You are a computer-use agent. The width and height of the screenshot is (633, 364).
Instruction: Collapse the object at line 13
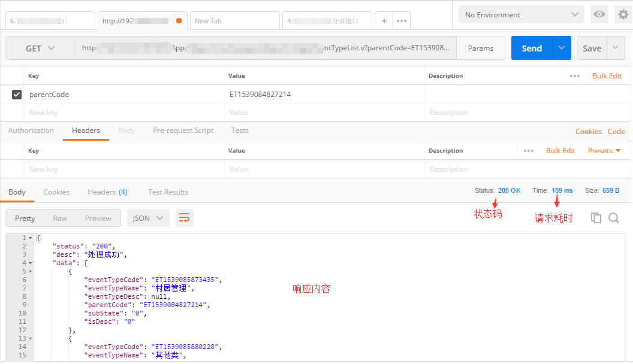click(30, 338)
